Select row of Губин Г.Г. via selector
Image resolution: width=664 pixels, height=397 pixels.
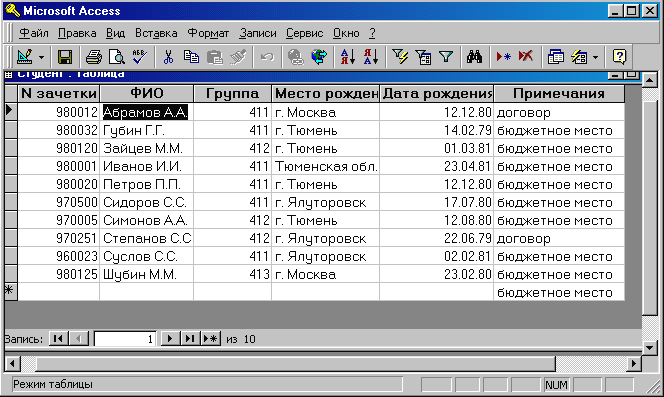click(11, 130)
